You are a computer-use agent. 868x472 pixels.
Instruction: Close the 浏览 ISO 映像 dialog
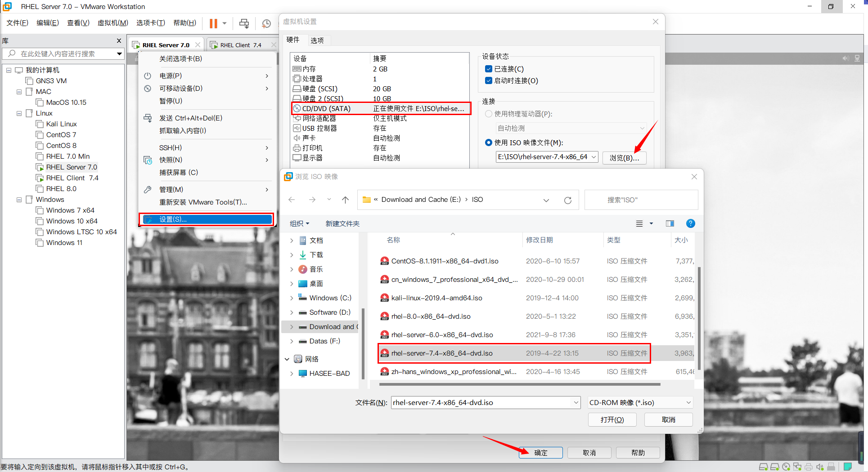(x=694, y=177)
